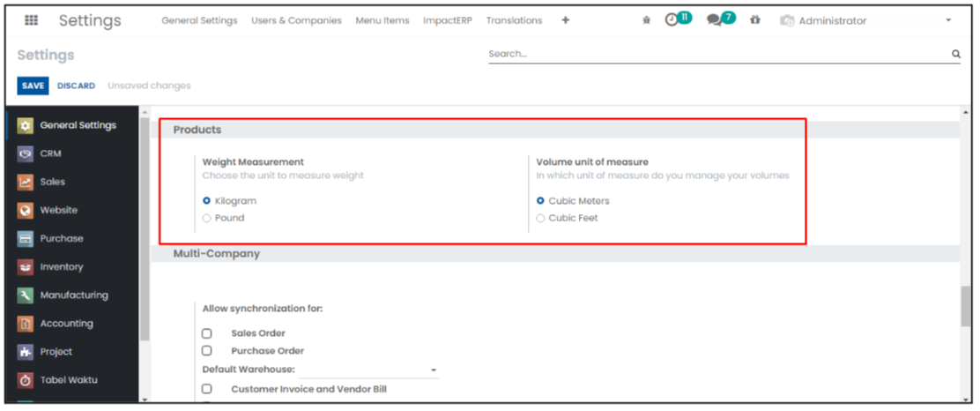Click the plus icon after Translations
Viewport: 980px width, 411px height.
pos(566,20)
